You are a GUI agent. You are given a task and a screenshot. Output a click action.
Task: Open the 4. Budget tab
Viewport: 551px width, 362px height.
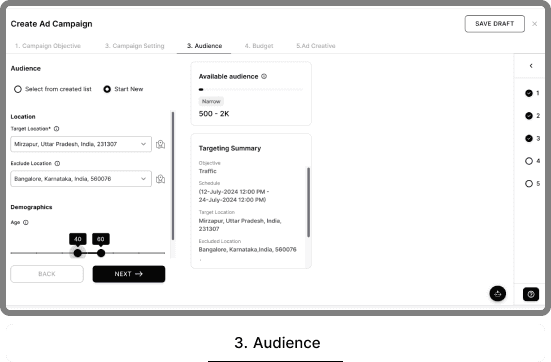pos(259,46)
